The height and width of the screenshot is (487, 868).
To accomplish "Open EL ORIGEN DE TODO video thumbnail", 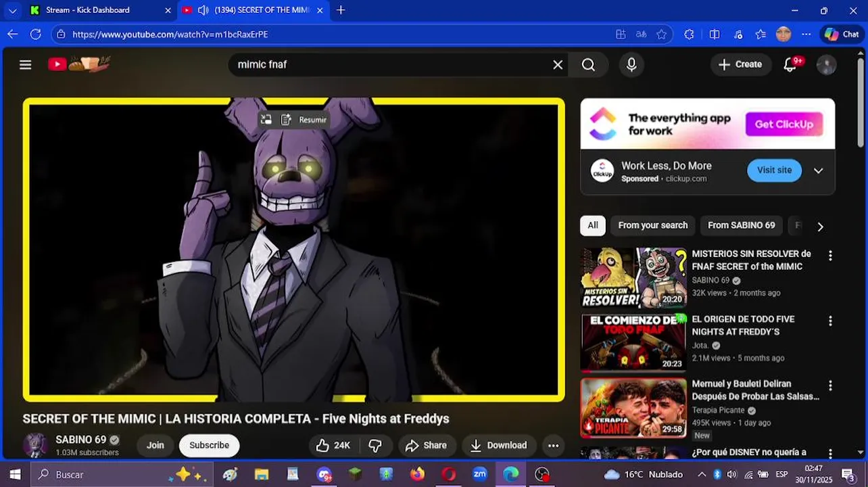I will (x=633, y=343).
